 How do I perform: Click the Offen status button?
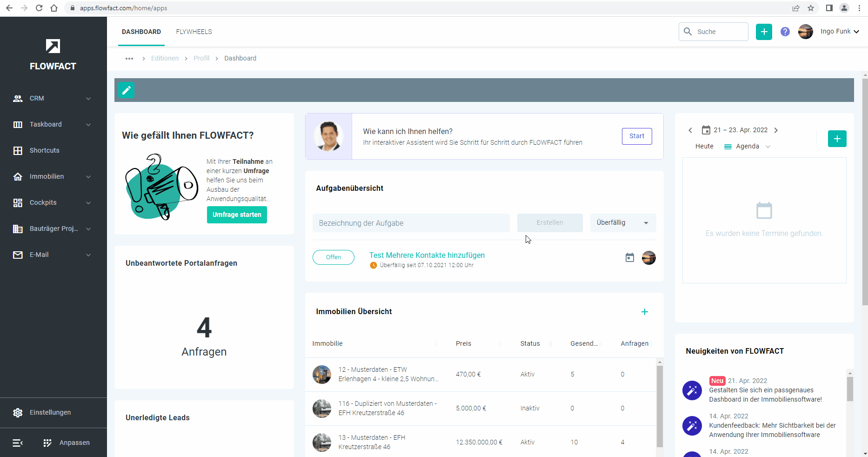click(x=334, y=257)
